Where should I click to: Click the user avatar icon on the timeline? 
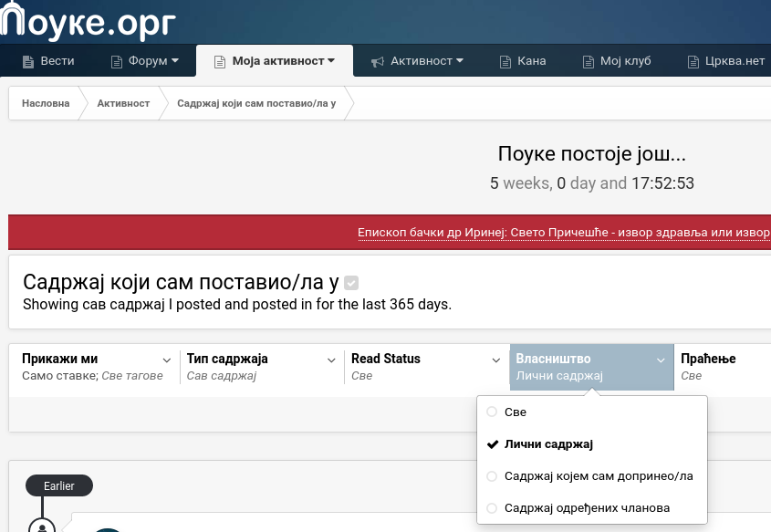point(42,527)
